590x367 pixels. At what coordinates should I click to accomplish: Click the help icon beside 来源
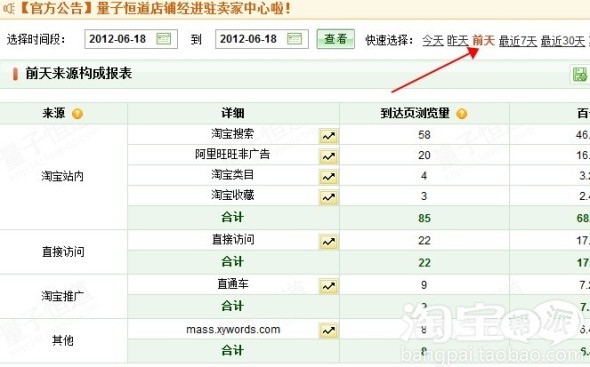click(78, 113)
